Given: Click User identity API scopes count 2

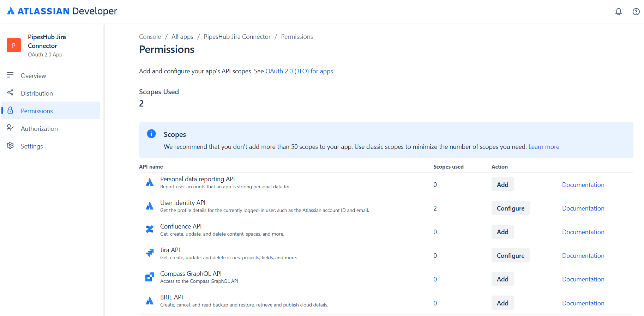Looking at the screenshot, I should point(435,208).
